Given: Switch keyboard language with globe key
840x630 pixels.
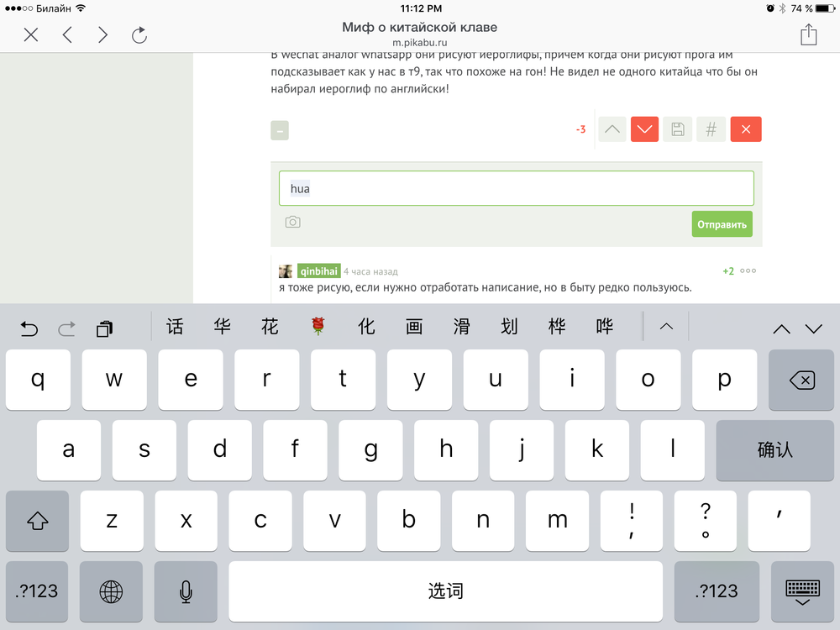Looking at the screenshot, I should pyautogui.click(x=111, y=591).
